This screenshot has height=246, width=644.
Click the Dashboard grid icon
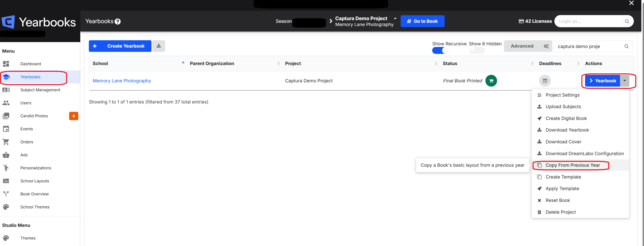pyautogui.click(x=6, y=64)
